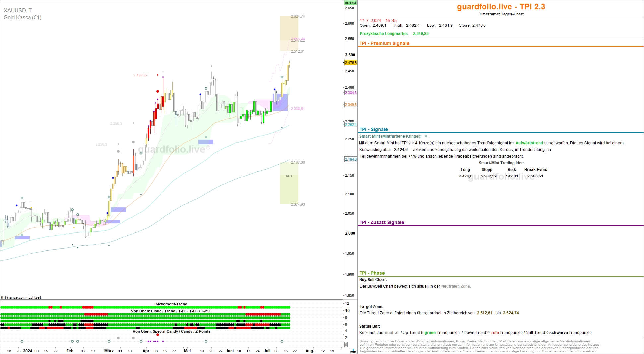Click the Smart-Mint Trading Idee table title
Viewport: 644px width, 354px height.
click(x=501, y=163)
